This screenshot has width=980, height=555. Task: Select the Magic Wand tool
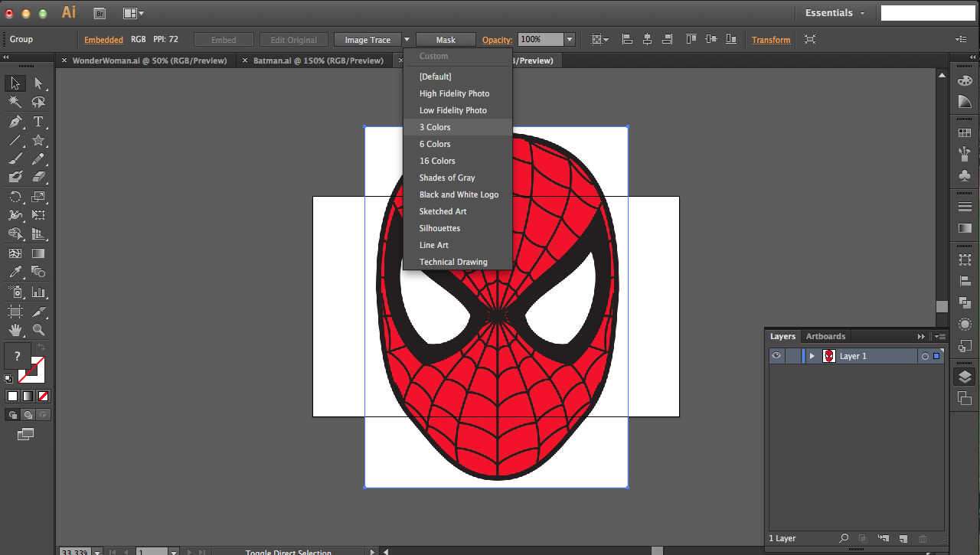(15, 102)
